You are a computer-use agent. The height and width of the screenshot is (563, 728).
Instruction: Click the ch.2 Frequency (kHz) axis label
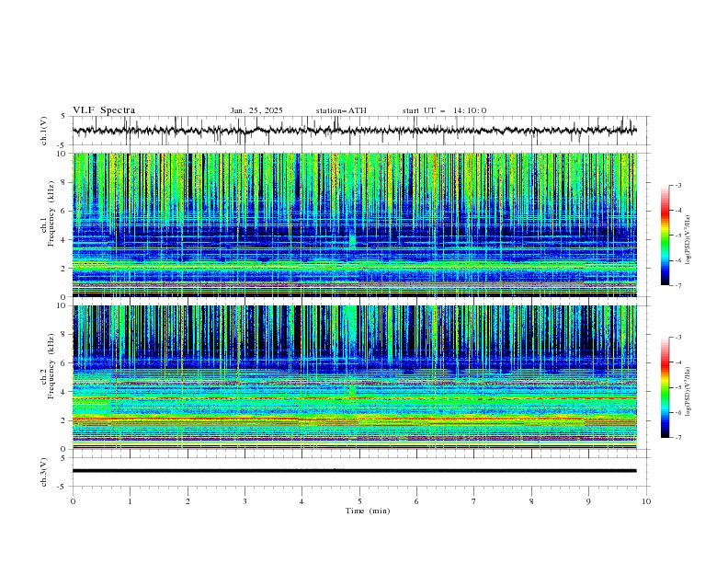[x=48, y=366]
